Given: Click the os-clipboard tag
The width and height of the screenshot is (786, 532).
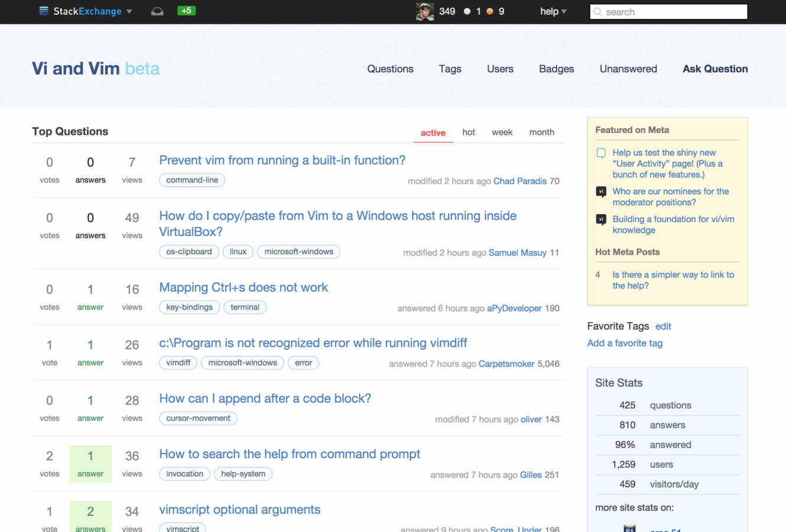Looking at the screenshot, I should click(x=189, y=252).
